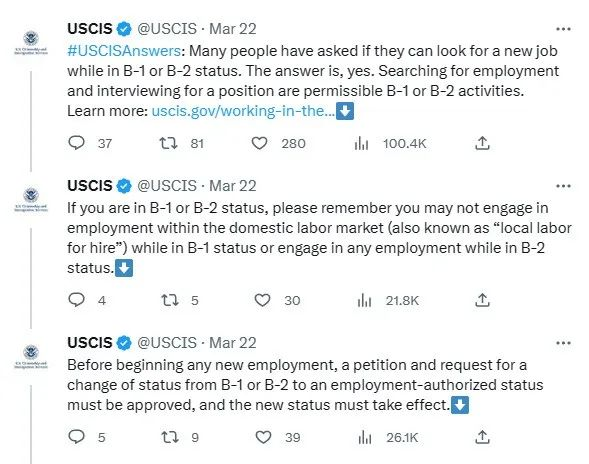Screen dimensions: 589x464
Task: Open the uscis.gov/working-in-the link
Action: click(x=243, y=111)
